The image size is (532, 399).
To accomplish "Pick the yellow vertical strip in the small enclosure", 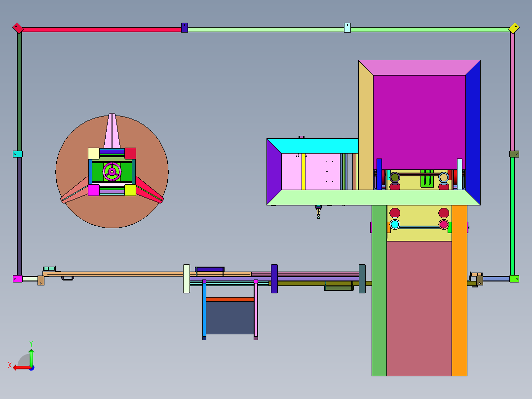I will pyautogui.click(x=304, y=171).
